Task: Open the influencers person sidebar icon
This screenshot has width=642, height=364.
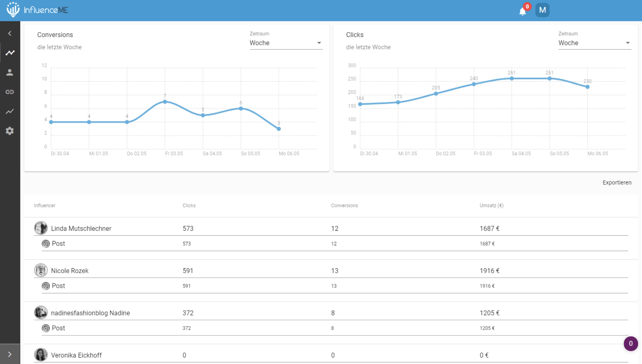Action: (10, 72)
